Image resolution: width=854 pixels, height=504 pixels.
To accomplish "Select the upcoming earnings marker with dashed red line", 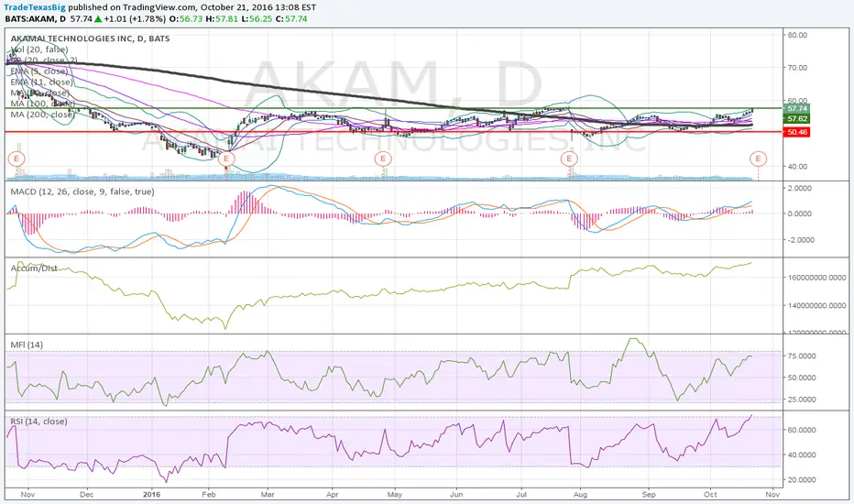I will [x=758, y=159].
